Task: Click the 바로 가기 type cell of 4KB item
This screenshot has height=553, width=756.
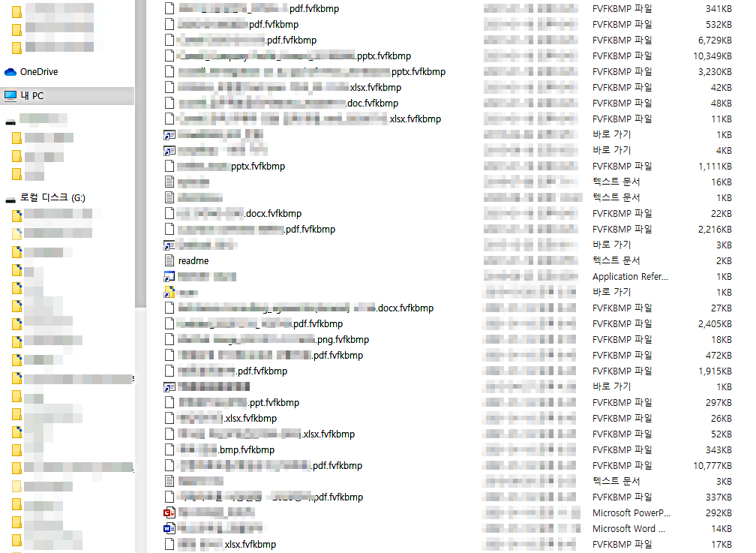Action: click(x=611, y=150)
